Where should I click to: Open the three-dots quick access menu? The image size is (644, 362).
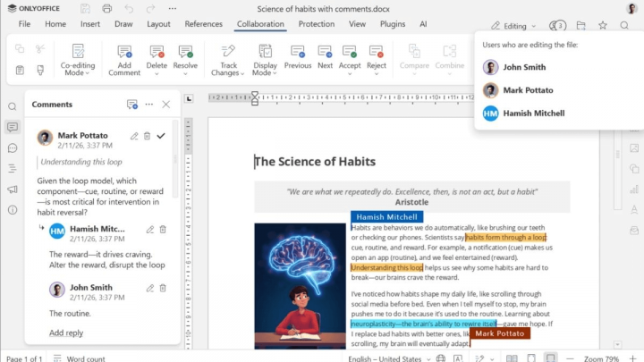[173, 9]
